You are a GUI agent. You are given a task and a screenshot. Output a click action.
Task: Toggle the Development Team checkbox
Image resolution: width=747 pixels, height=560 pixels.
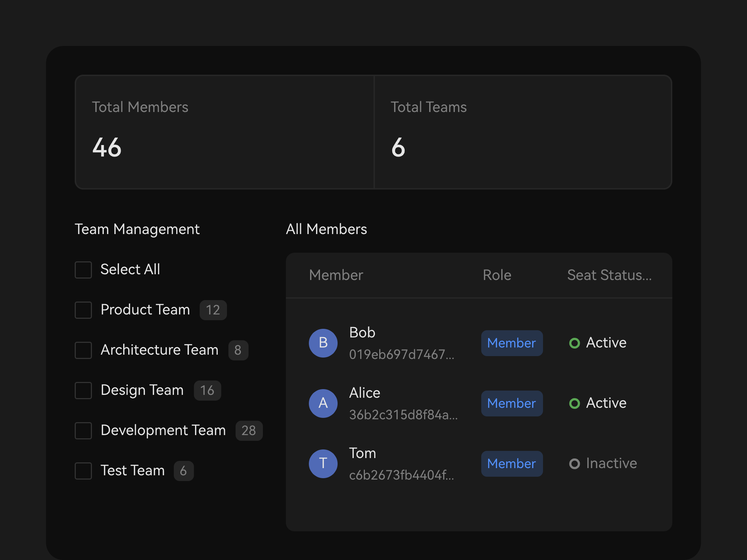click(x=83, y=430)
